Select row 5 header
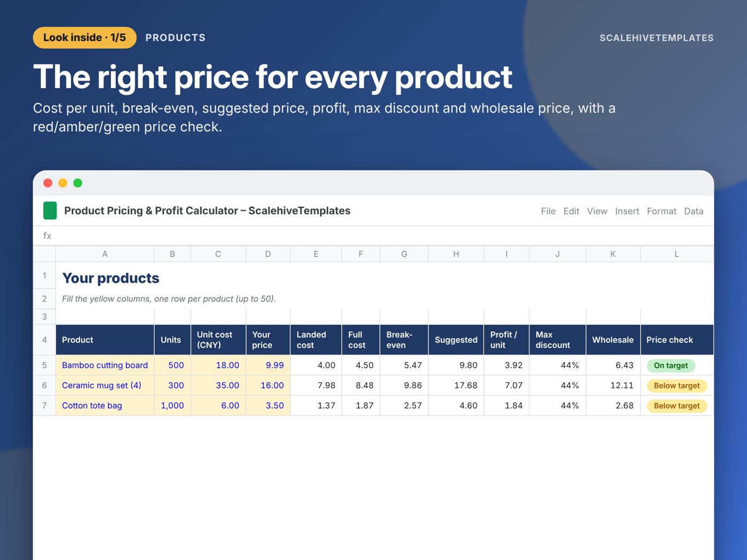Image resolution: width=747 pixels, height=560 pixels. [x=44, y=365]
